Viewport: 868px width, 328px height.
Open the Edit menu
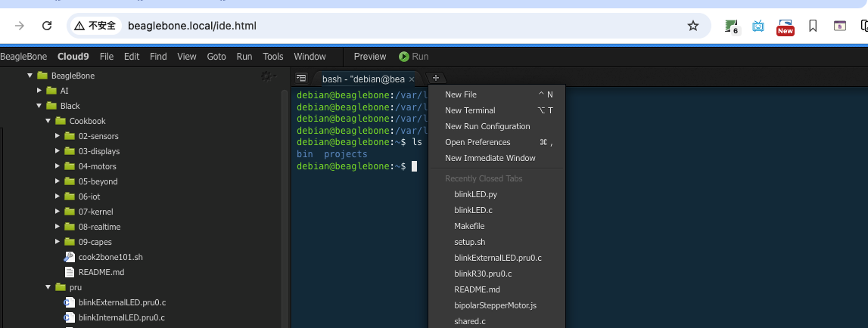(x=132, y=57)
